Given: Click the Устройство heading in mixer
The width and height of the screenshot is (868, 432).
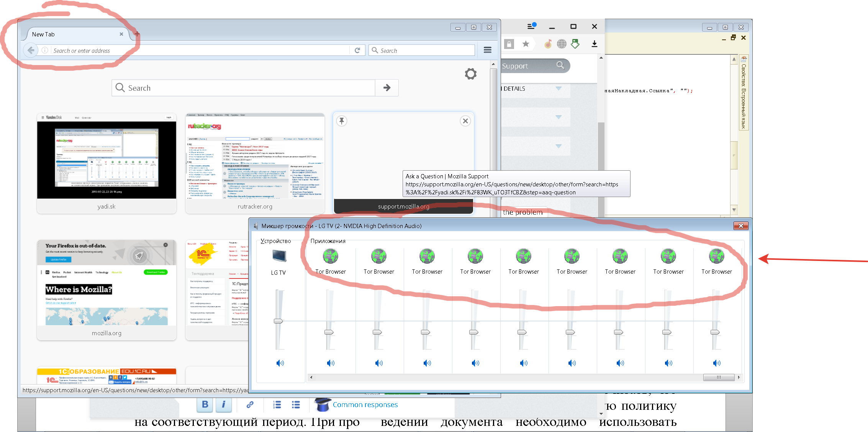Looking at the screenshot, I should click(276, 241).
